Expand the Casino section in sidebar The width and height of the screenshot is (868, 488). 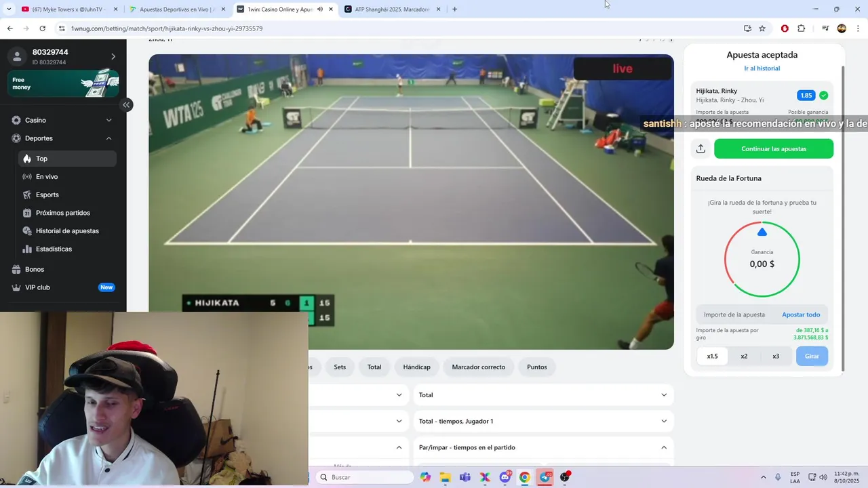(63, 120)
